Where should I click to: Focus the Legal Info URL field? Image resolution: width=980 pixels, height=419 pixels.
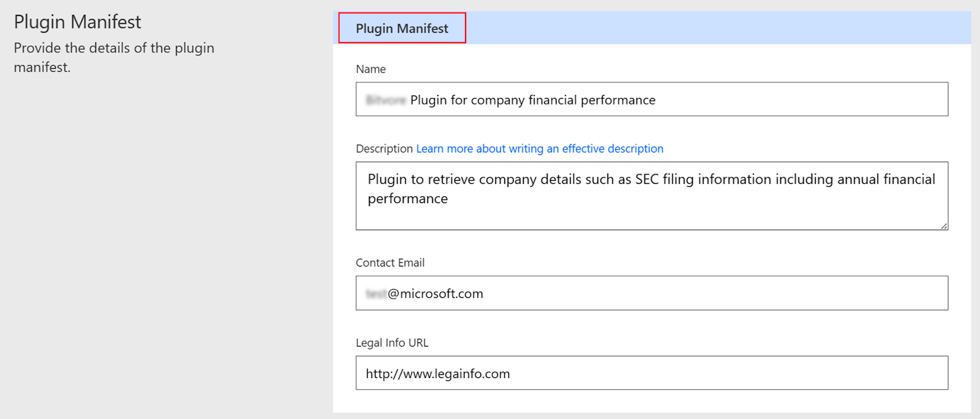click(x=652, y=373)
